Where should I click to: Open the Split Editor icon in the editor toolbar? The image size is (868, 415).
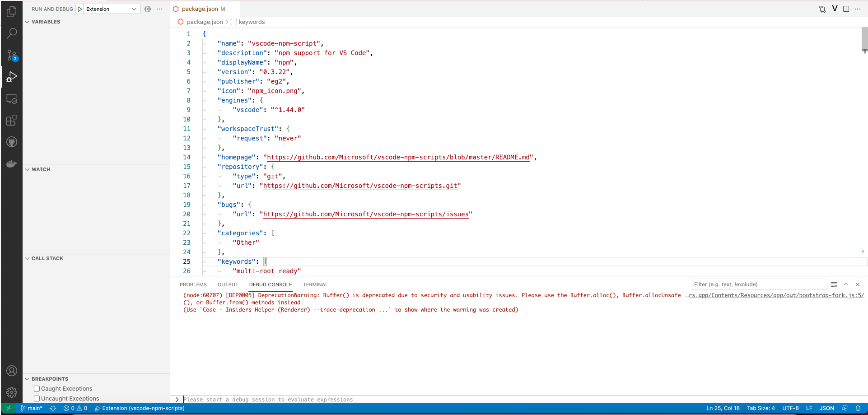click(x=846, y=9)
